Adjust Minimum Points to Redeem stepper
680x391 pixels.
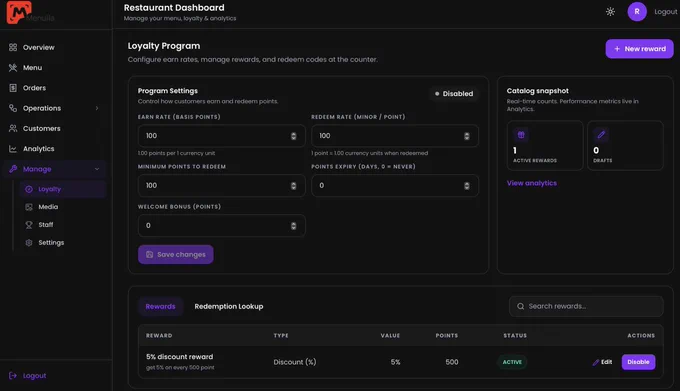click(294, 186)
